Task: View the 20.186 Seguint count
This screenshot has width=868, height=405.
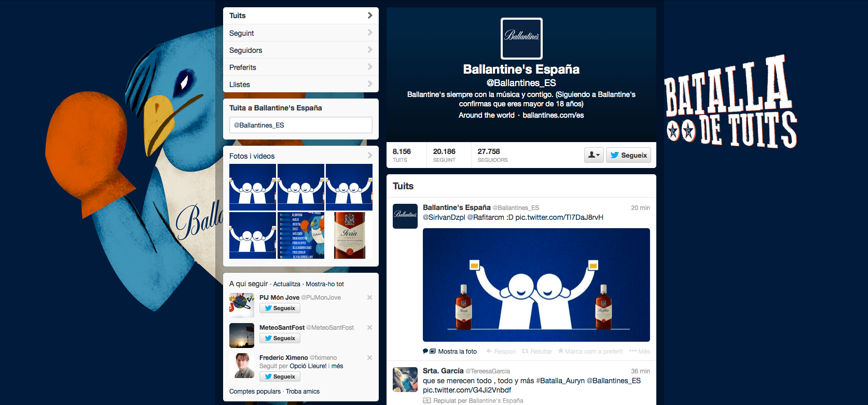Action: [444, 155]
